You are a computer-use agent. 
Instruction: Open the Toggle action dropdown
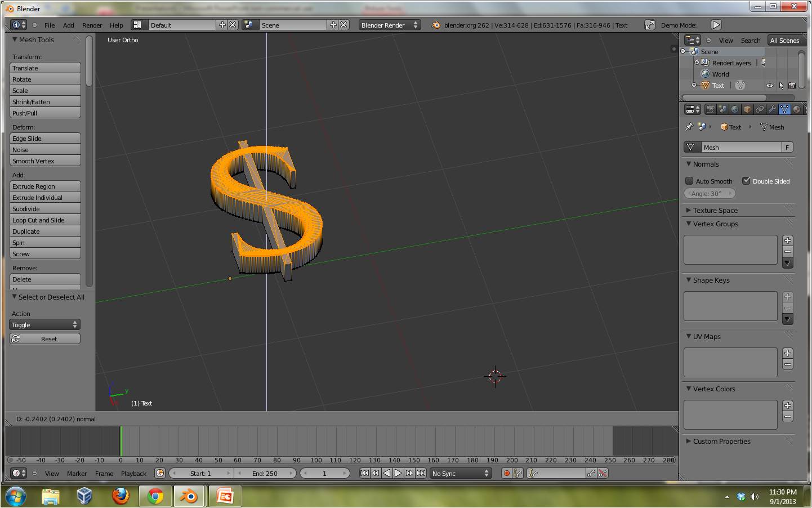point(45,324)
